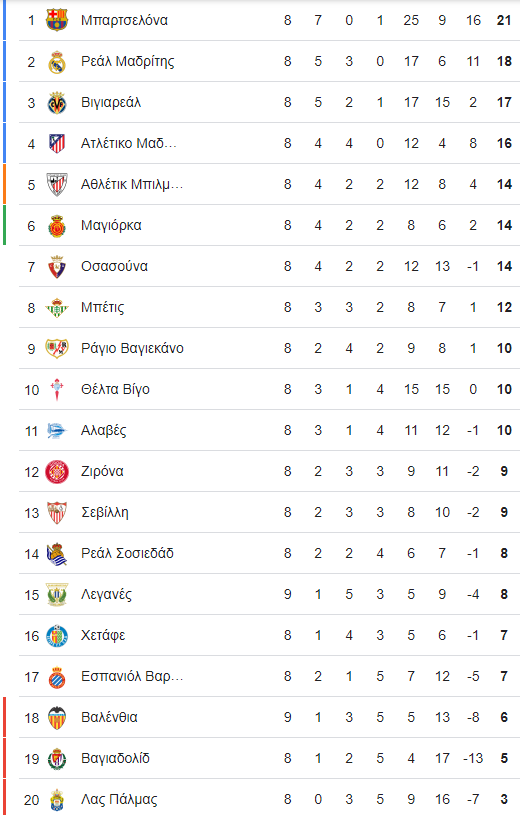Click the Mallorca crest in sixth place
Screen dimensions: 520x815
pyautogui.click(x=57, y=226)
